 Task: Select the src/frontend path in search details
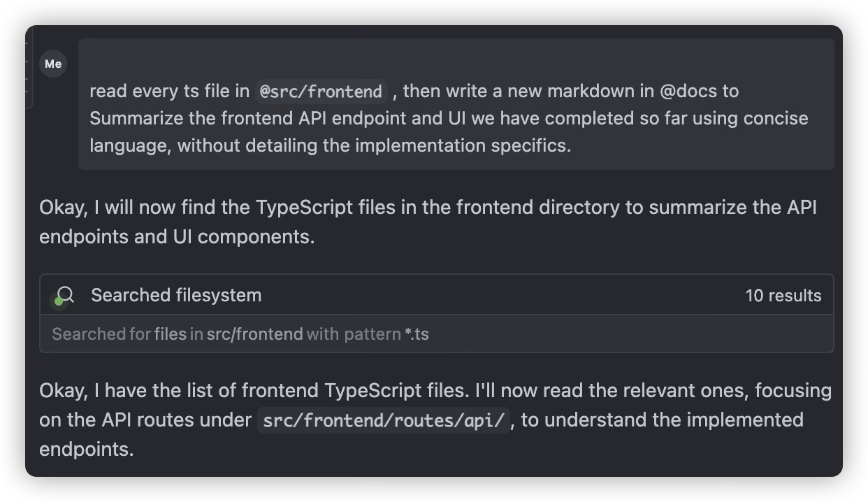[x=255, y=334]
